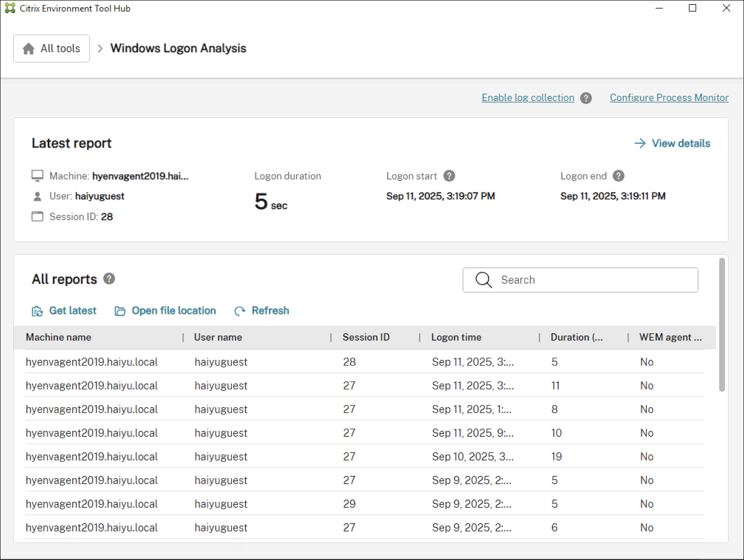This screenshot has width=744, height=560.
Task: Click the search magnifier icon
Action: pyautogui.click(x=483, y=280)
